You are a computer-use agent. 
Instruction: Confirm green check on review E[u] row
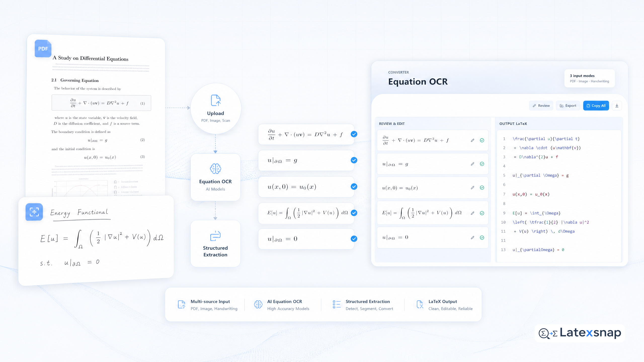(482, 213)
